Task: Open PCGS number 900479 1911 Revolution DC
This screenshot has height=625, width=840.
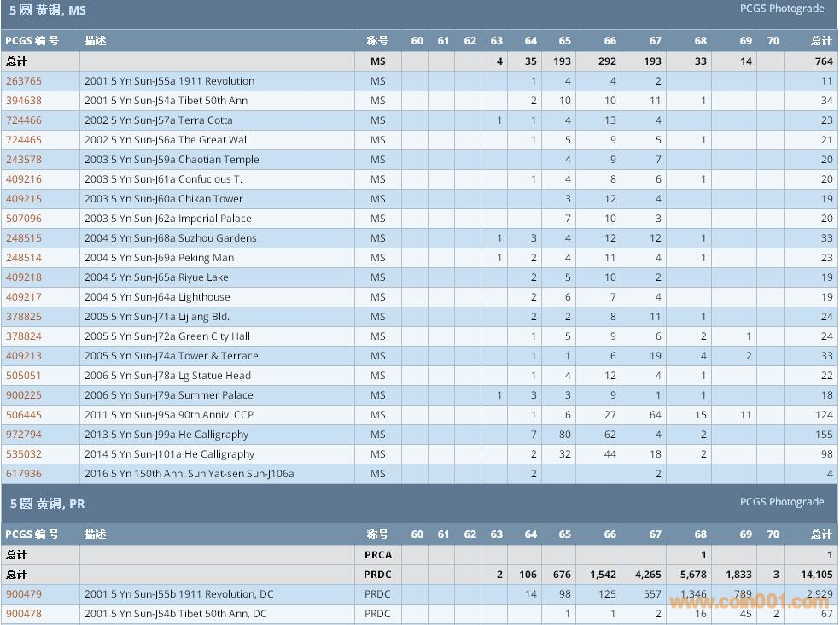Action: pos(23,594)
